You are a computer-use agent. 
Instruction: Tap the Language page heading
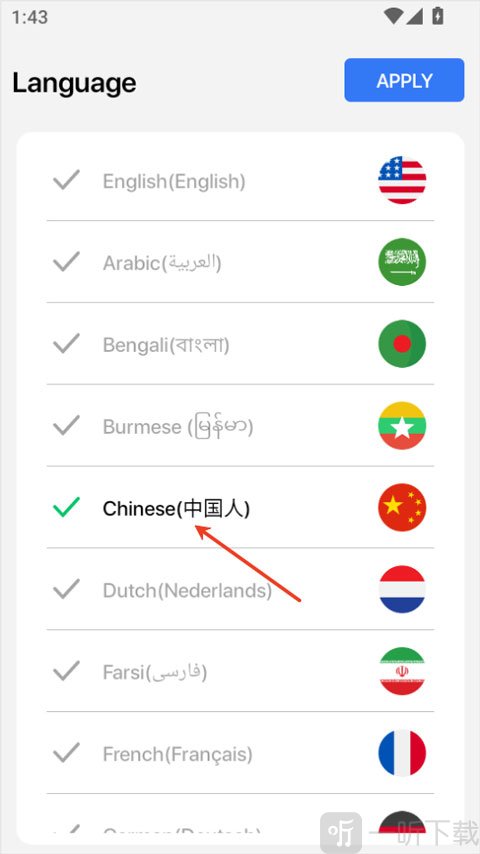pos(74,83)
